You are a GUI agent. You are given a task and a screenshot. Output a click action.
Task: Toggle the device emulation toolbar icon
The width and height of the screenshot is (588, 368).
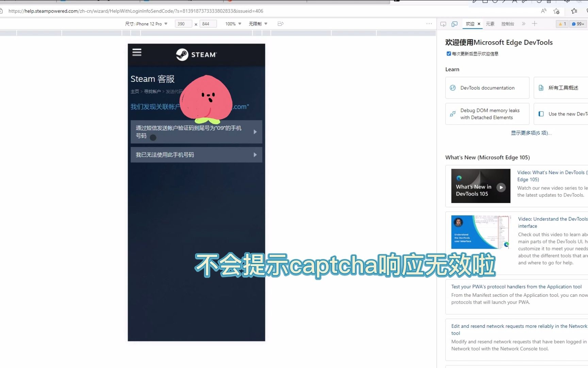point(454,24)
